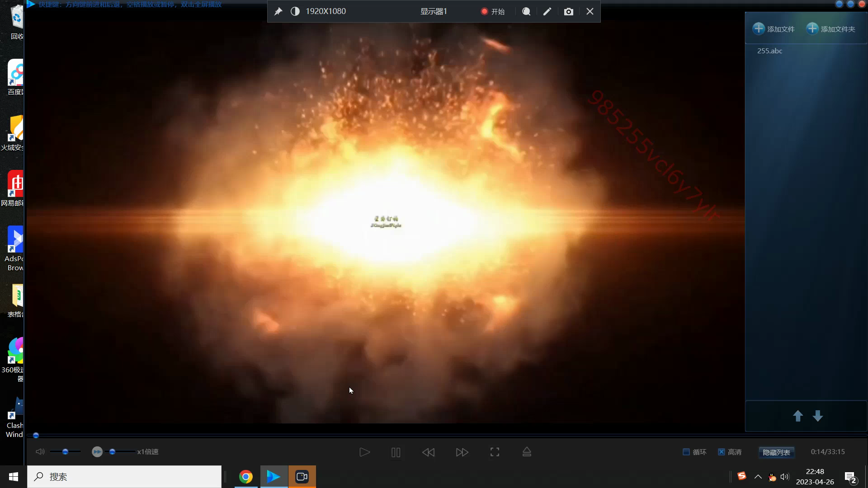This screenshot has height=488, width=868.
Task: Click the 隐藏列表 hide list button
Action: (776, 452)
